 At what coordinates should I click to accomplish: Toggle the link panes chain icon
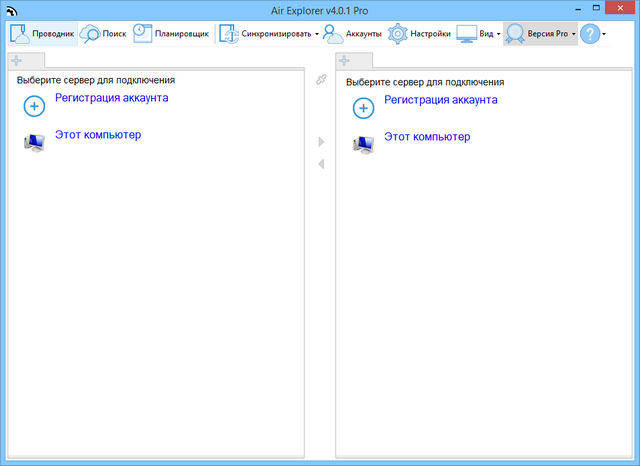tap(321, 79)
